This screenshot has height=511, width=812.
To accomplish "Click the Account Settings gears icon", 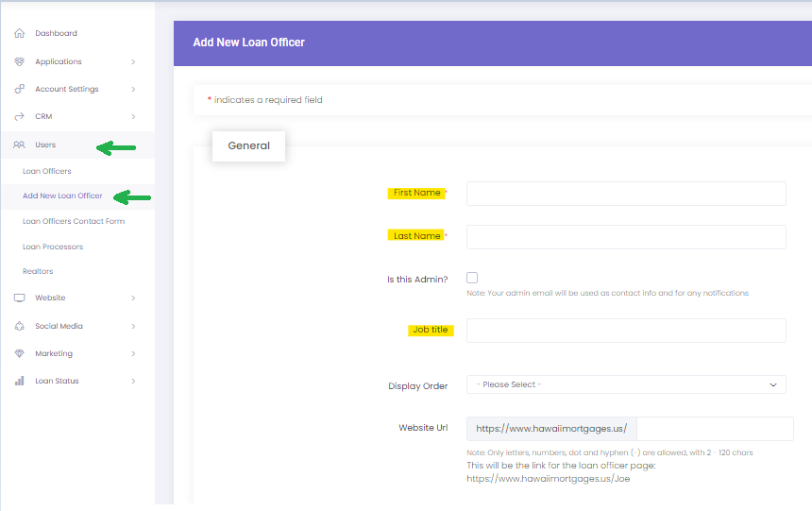I will (x=19, y=90).
